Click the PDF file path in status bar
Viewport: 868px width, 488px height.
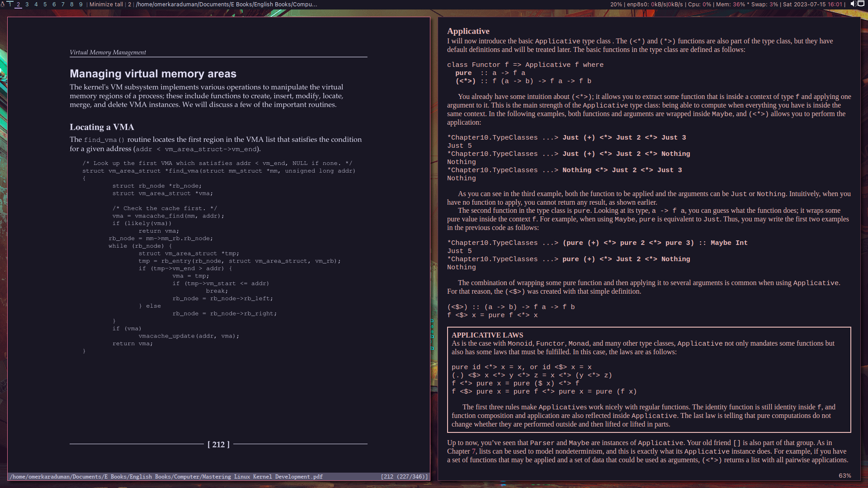point(166,477)
